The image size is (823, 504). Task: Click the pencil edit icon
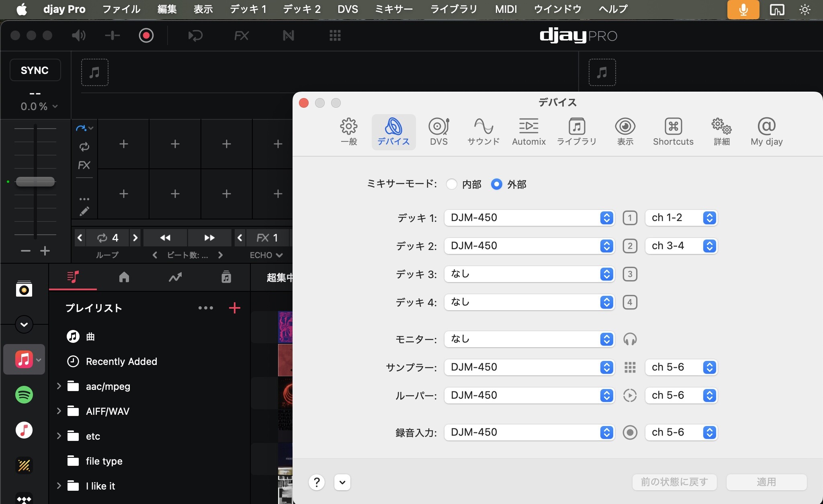tap(84, 211)
